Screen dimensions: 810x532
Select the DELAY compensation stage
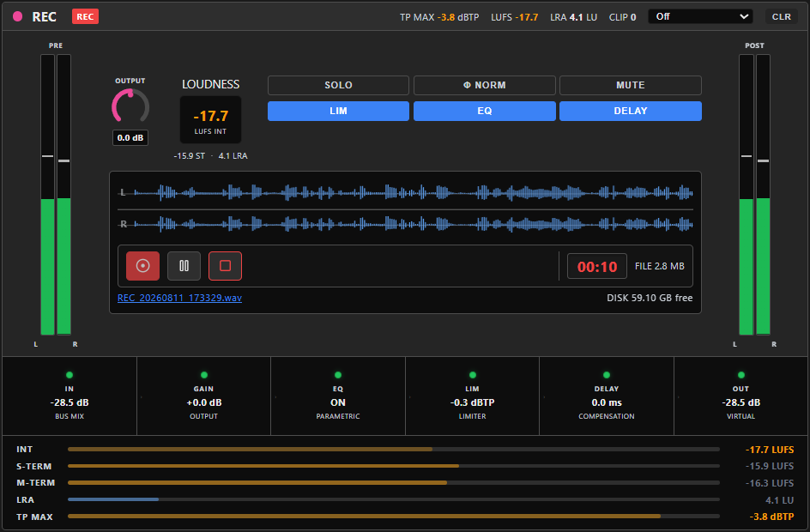click(607, 396)
